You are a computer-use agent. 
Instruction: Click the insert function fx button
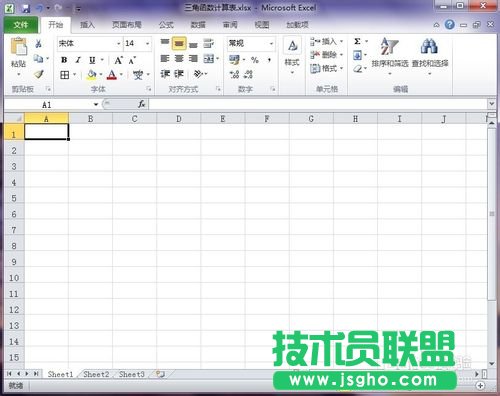[142, 104]
